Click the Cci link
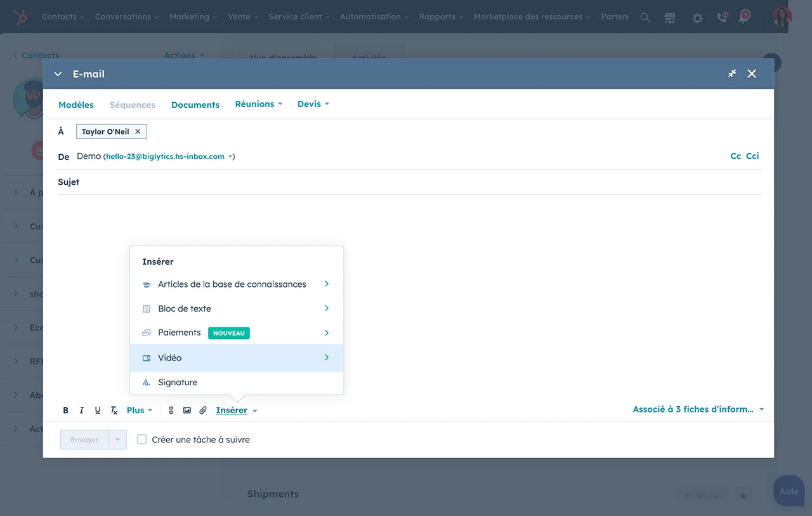The width and height of the screenshot is (812, 516). pyautogui.click(x=752, y=156)
